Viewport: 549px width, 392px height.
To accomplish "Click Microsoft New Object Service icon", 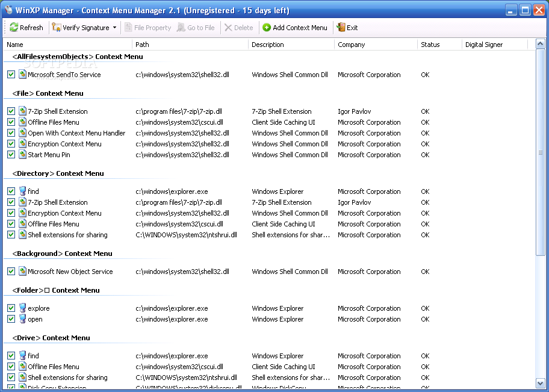I will [x=22, y=271].
